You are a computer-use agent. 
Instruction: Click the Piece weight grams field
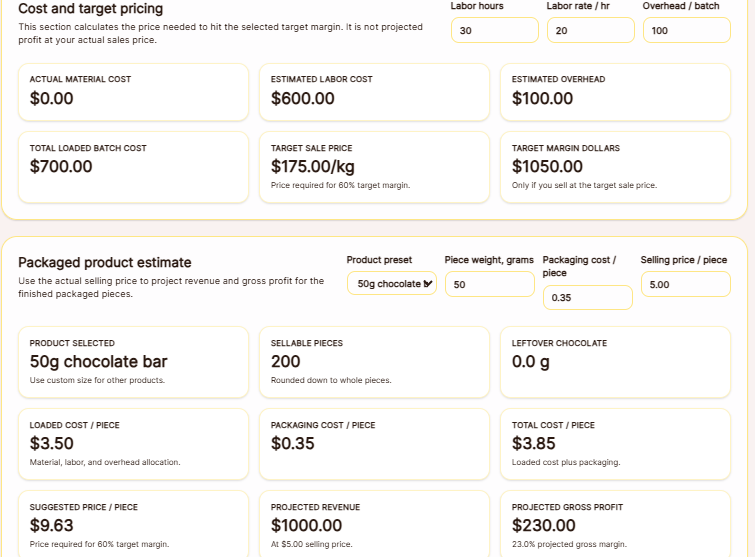coord(490,285)
